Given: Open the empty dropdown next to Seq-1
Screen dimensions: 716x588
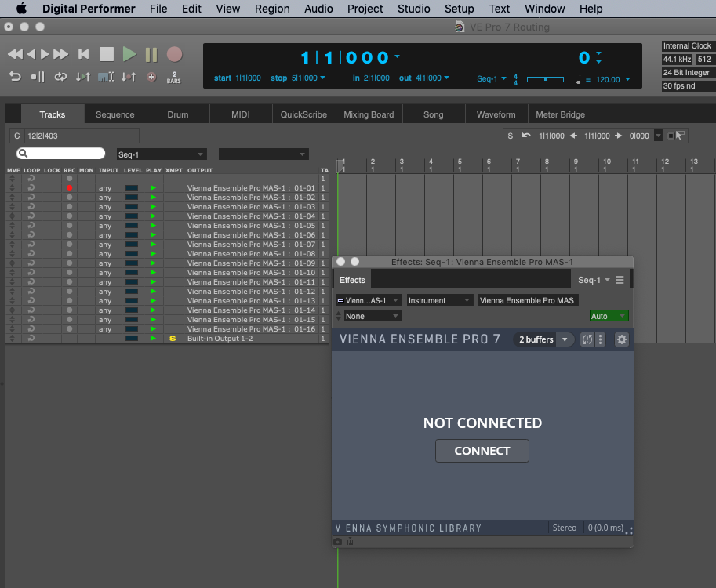Looking at the screenshot, I should click(264, 154).
